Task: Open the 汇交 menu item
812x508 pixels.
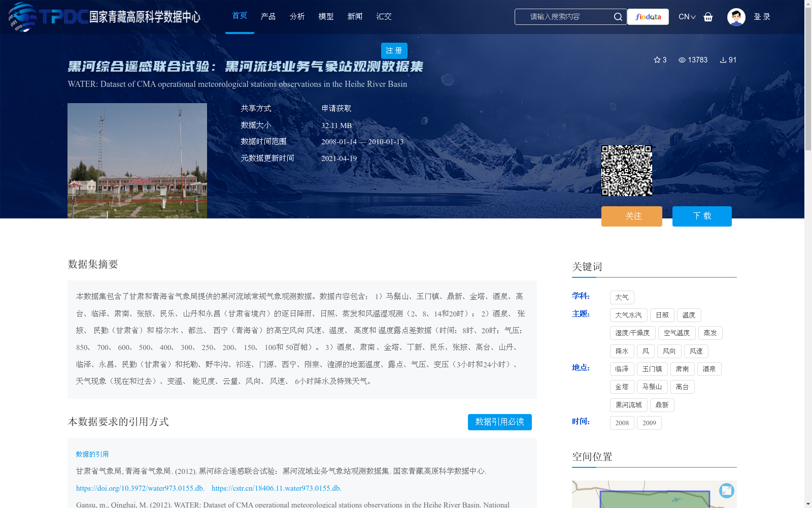Action: [x=384, y=17]
